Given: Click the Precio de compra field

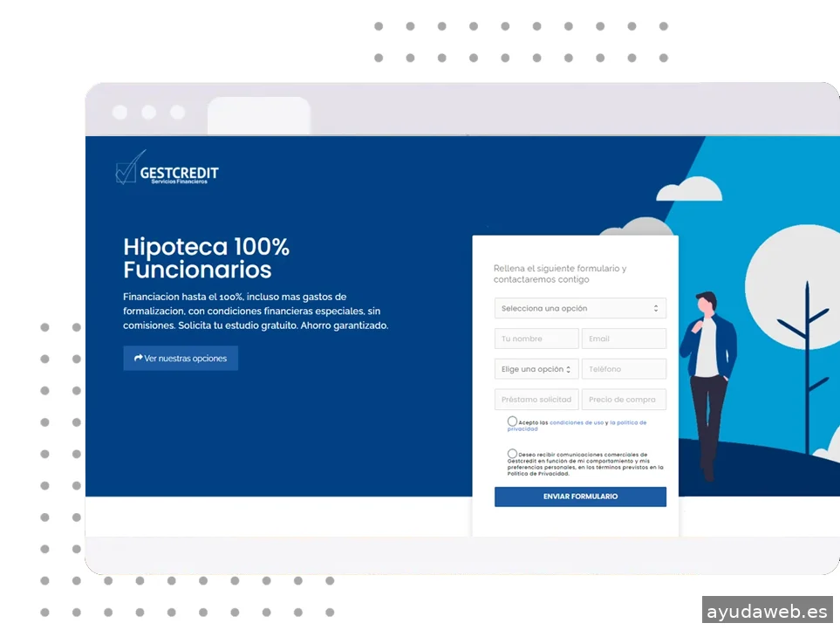Looking at the screenshot, I should click(x=624, y=400).
